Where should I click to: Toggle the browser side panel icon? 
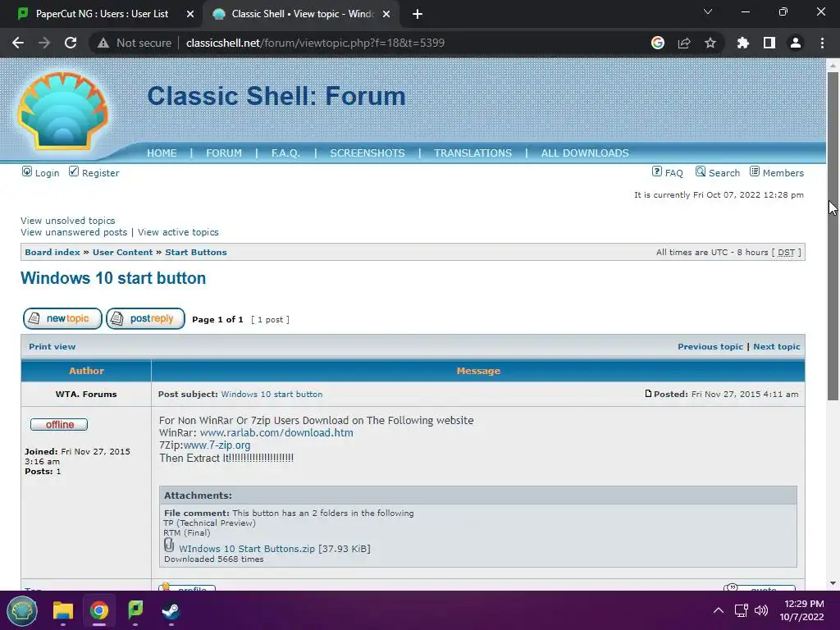coord(769,43)
